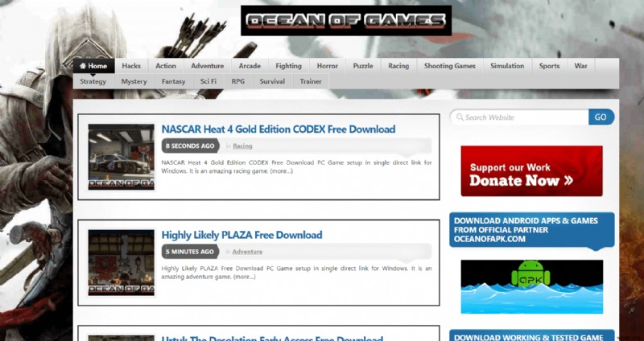This screenshot has width=644, height=341.
Task: Open the Mystery category
Action: click(134, 82)
